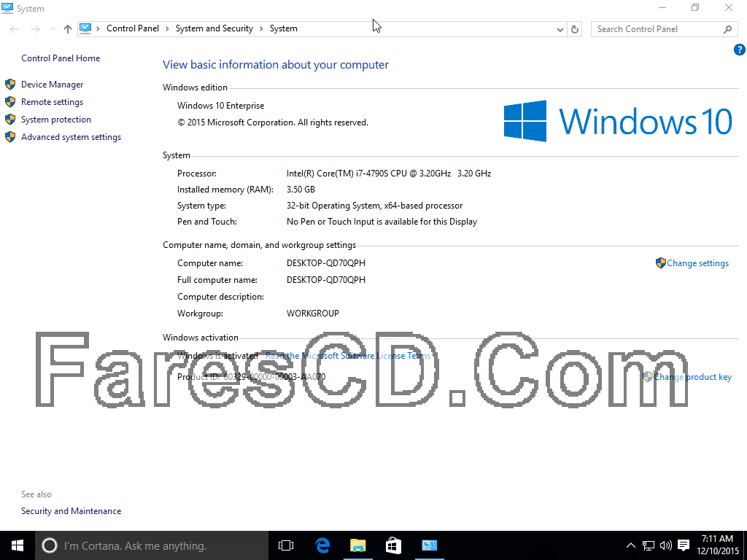747x560 pixels.
Task: Click the Back navigation arrow
Action: (x=15, y=29)
